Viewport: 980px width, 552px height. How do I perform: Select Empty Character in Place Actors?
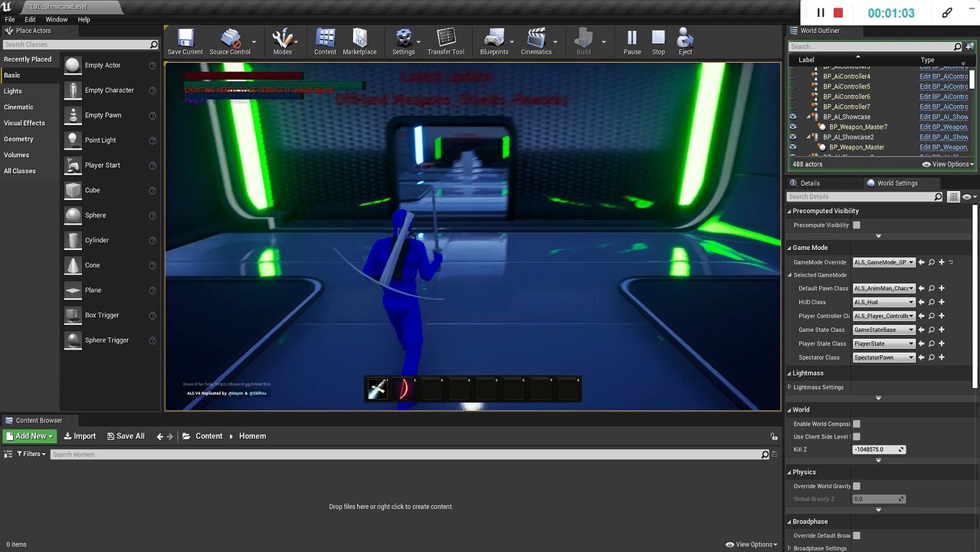[110, 90]
